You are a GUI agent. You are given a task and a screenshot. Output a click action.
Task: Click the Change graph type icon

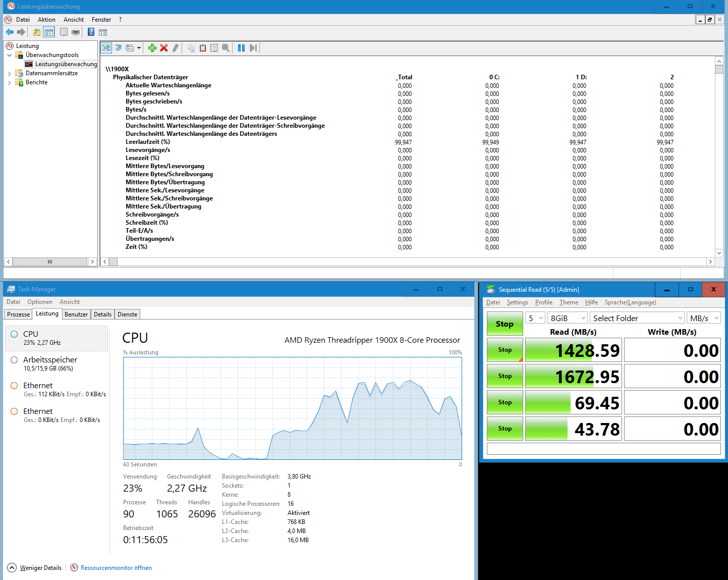click(130, 48)
